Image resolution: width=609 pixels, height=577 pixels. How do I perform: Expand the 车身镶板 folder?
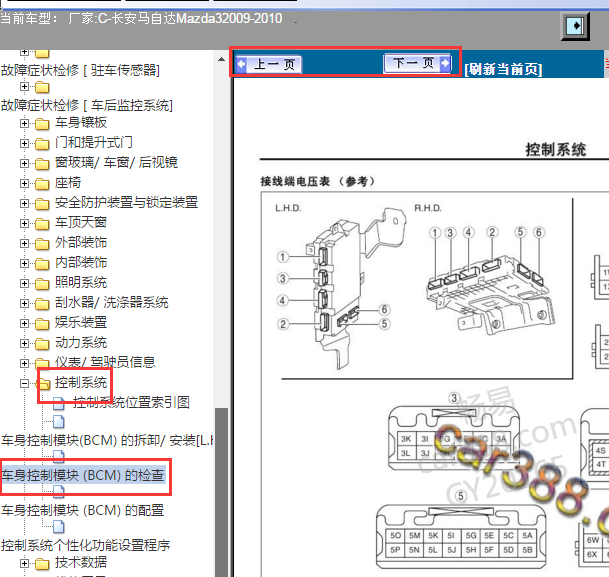pos(24,123)
